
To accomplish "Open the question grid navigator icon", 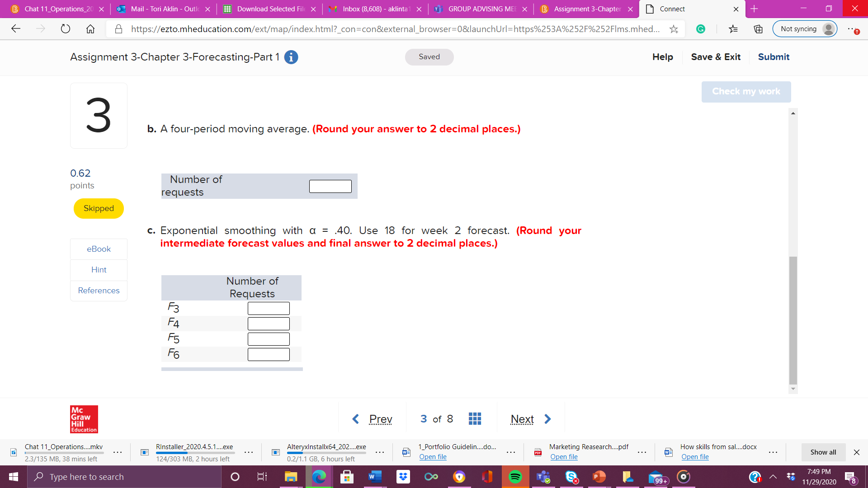I will (x=475, y=419).
